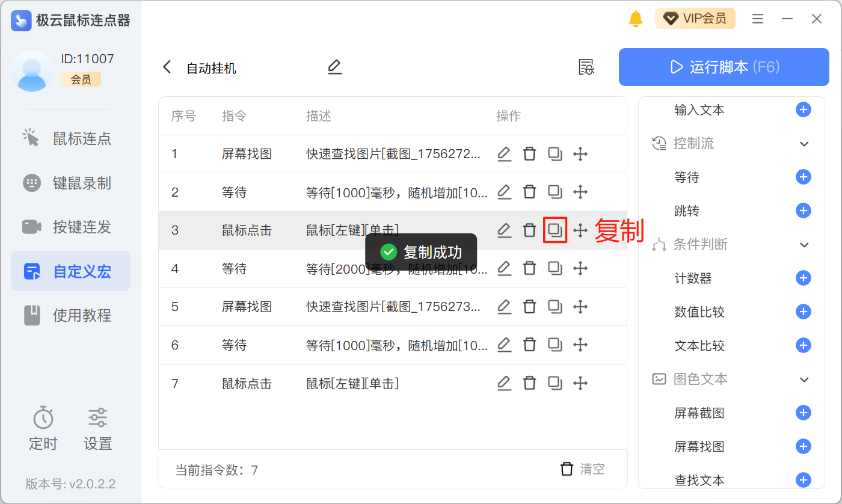Add 屏幕截图 instruction with plus icon

pos(803,413)
